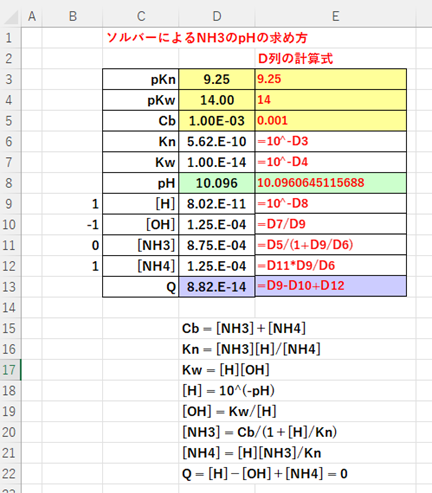
Task: Select row 22 header
Action: point(9,474)
